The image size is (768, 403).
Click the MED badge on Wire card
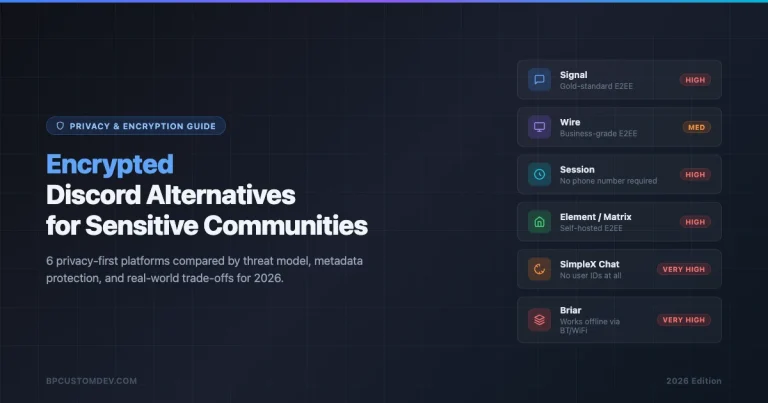click(x=696, y=127)
